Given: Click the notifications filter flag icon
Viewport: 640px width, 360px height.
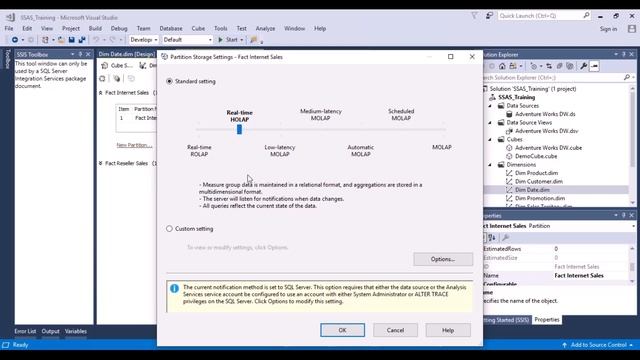Looking at the screenshot, I should [x=474, y=16].
